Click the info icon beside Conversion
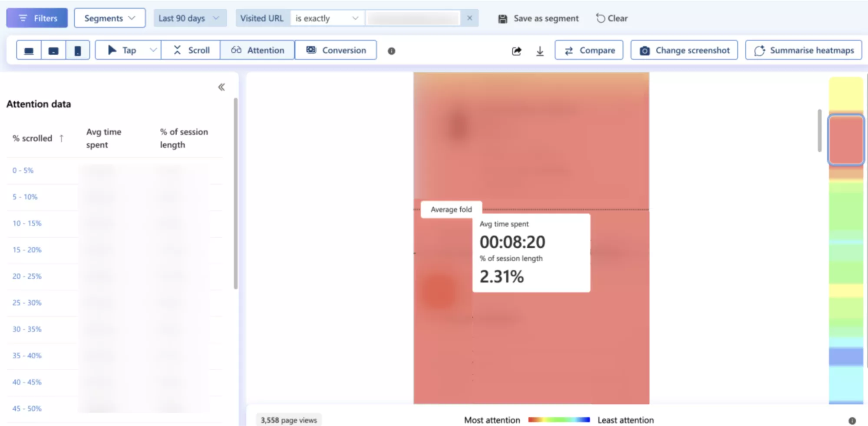The height and width of the screenshot is (426, 868). pos(391,51)
